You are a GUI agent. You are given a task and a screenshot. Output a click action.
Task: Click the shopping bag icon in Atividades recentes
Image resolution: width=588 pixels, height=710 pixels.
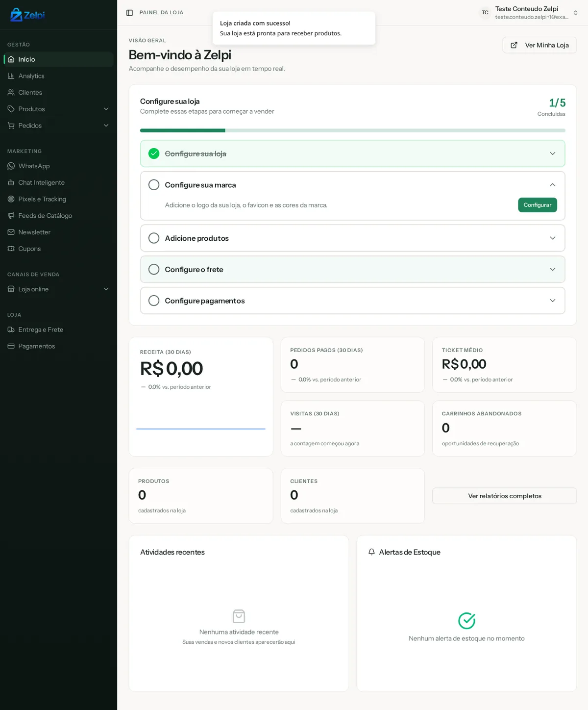[239, 616]
